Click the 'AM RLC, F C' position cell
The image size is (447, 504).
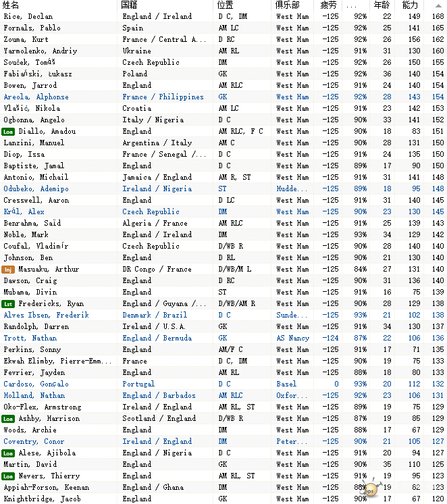(240, 132)
